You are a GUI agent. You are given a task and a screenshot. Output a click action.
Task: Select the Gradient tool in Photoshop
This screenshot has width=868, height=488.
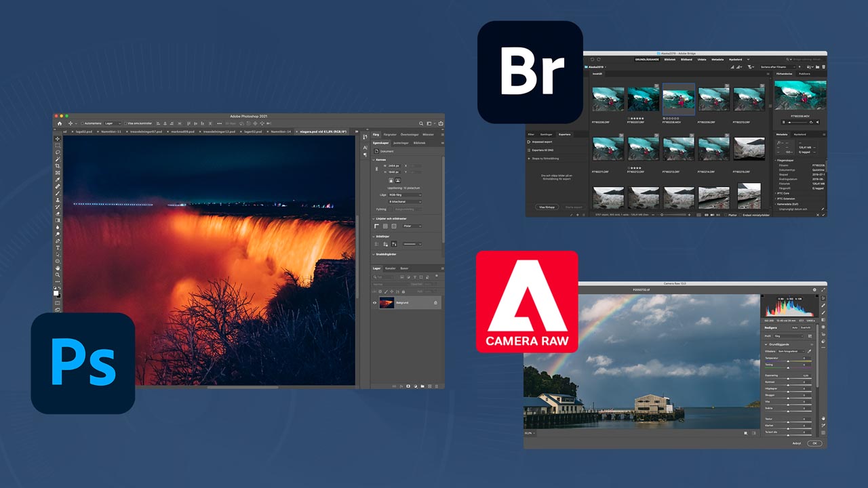click(x=58, y=220)
